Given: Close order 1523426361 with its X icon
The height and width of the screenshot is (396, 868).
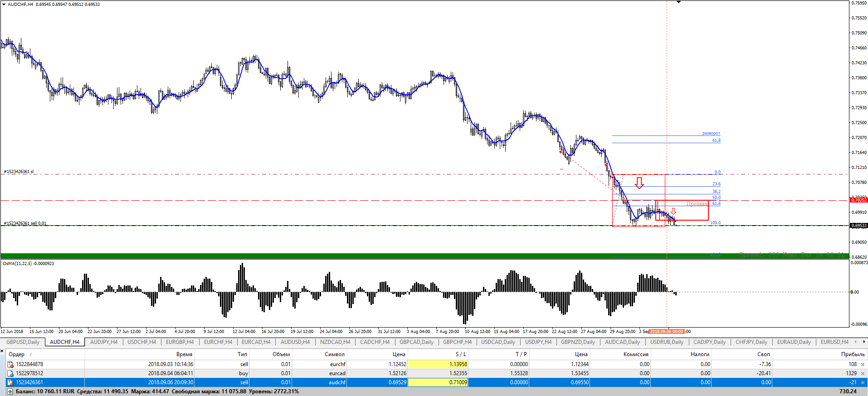Looking at the screenshot, I should coord(863,382).
